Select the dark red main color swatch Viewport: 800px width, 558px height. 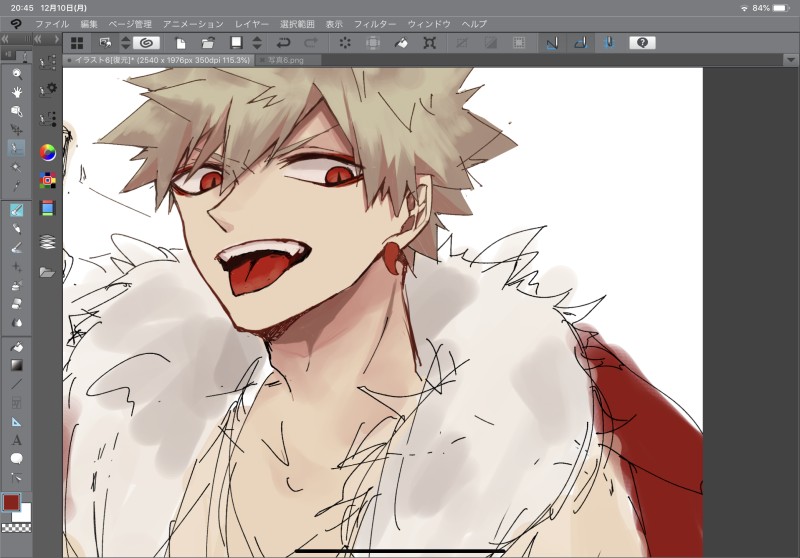click(11, 502)
